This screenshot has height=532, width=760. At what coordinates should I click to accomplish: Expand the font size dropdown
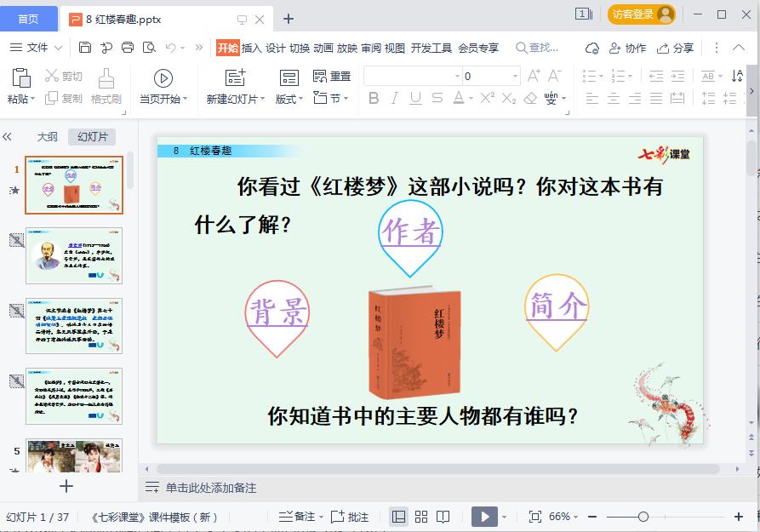click(x=515, y=76)
